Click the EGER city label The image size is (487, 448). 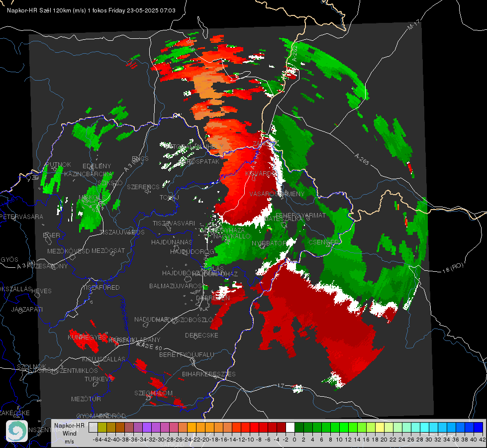[51, 235]
